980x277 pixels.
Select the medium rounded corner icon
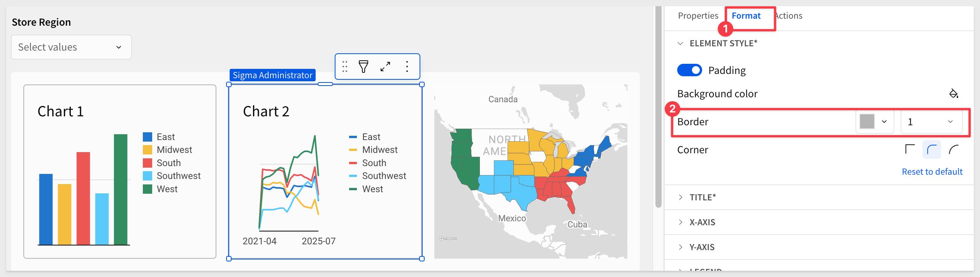coord(931,149)
